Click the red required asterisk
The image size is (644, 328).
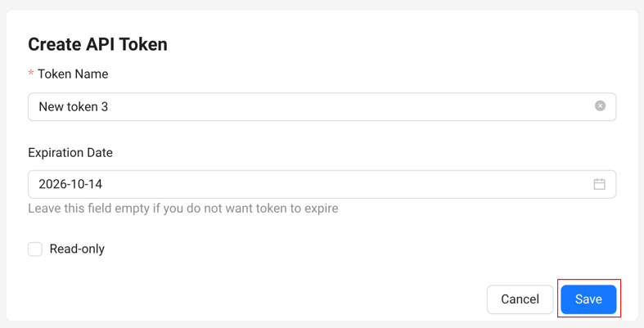tap(31, 74)
